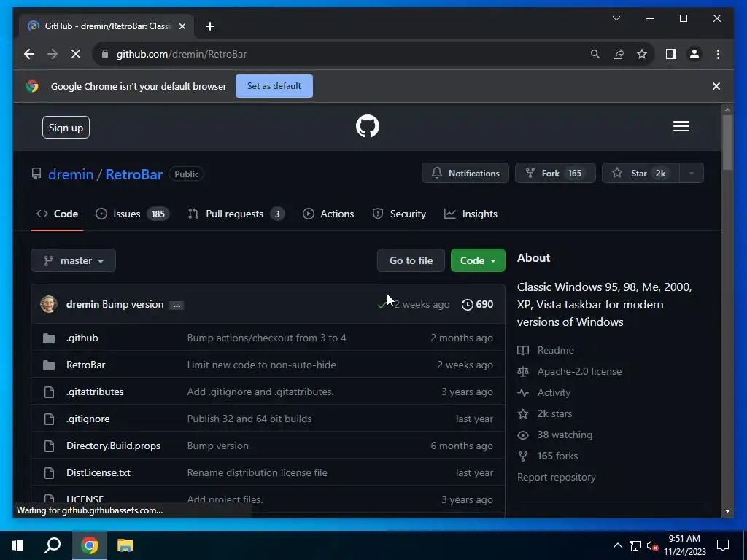Click the Sign up button
747x560 pixels.
tap(66, 128)
